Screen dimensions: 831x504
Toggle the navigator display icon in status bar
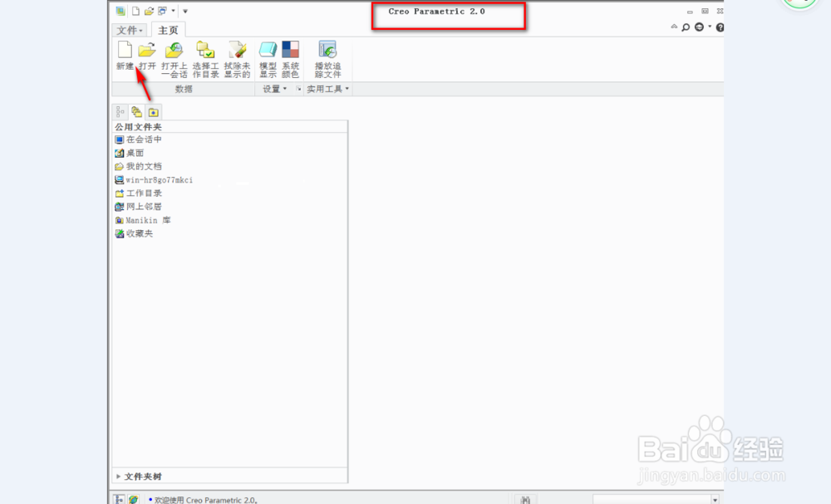click(x=119, y=499)
